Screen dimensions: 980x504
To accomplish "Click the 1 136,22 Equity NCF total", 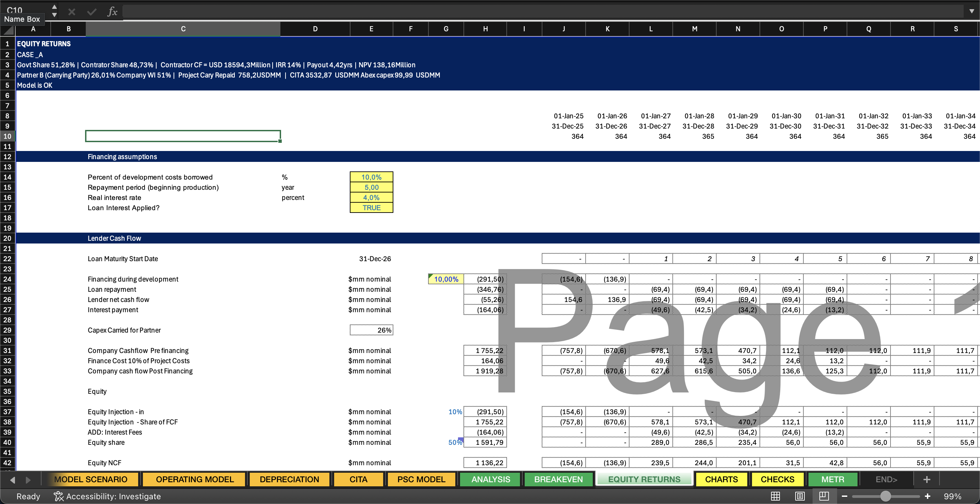I will 485,463.
